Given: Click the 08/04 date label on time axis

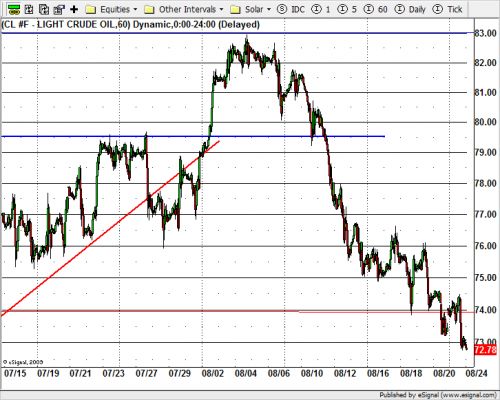Looking at the screenshot, I should 246,373.
